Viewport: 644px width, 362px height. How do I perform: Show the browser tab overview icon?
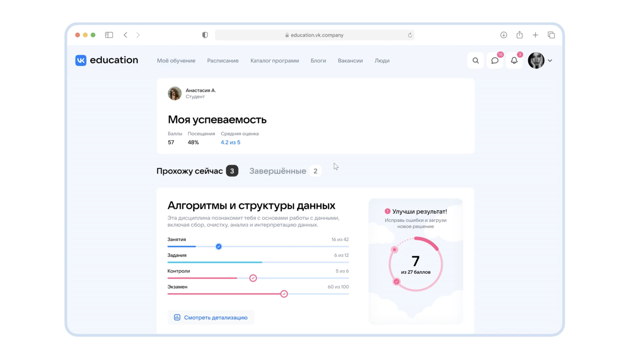(551, 35)
